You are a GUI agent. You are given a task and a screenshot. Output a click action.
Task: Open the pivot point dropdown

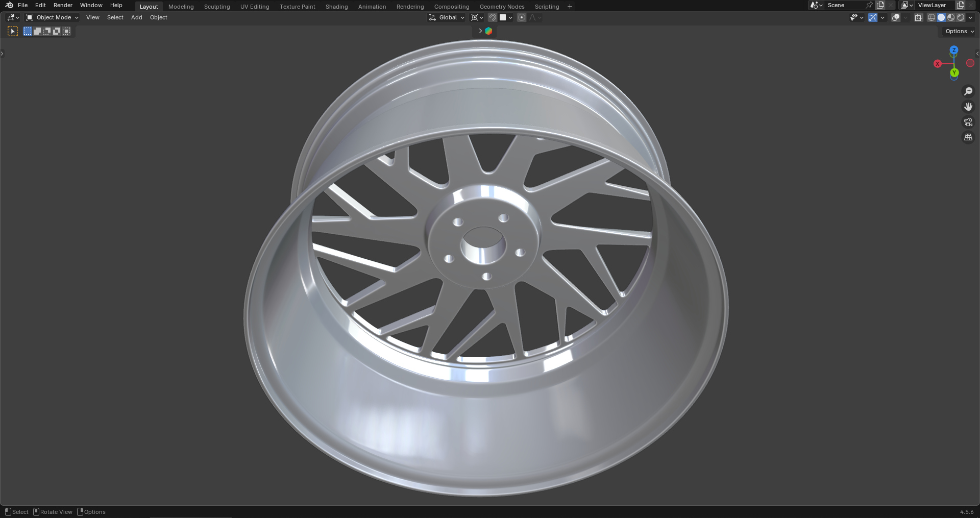pyautogui.click(x=477, y=17)
